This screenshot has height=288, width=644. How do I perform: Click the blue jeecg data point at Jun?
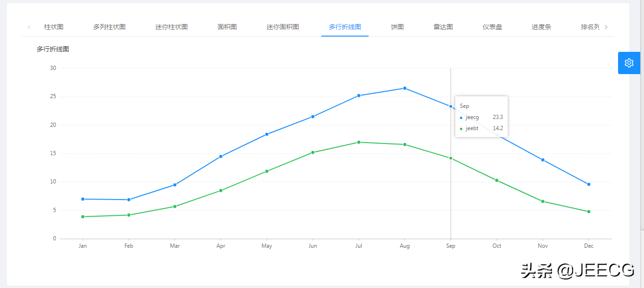pyautogui.click(x=313, y=117)
